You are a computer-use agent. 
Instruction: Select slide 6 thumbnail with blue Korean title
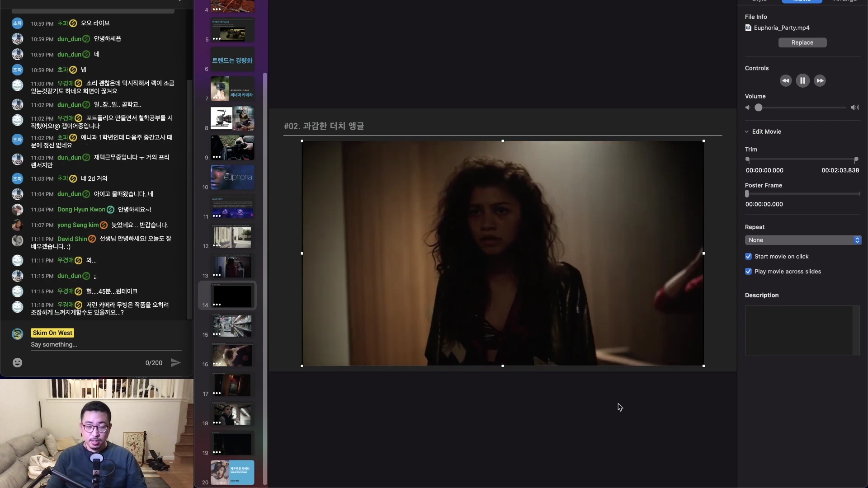(x=232, y=60)
